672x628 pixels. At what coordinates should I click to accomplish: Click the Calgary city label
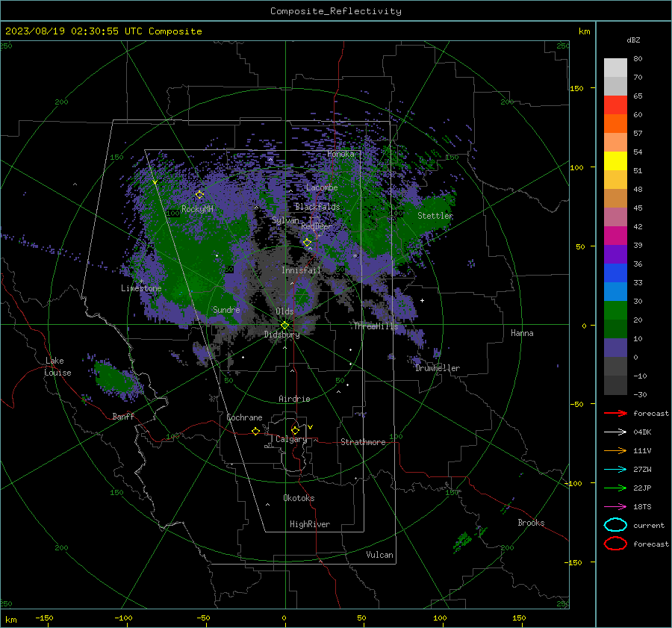pyautogui.click(x=291, y=439)
